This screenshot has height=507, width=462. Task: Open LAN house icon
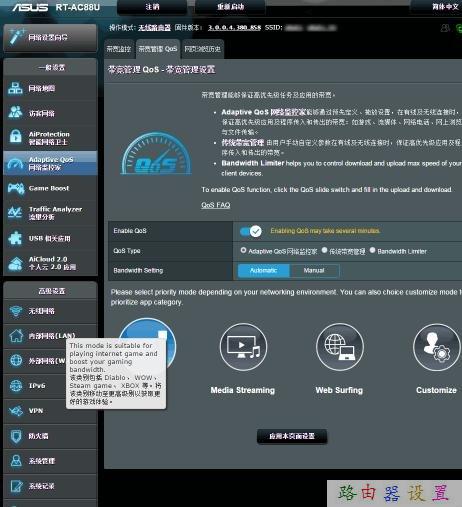coord(15,336)
